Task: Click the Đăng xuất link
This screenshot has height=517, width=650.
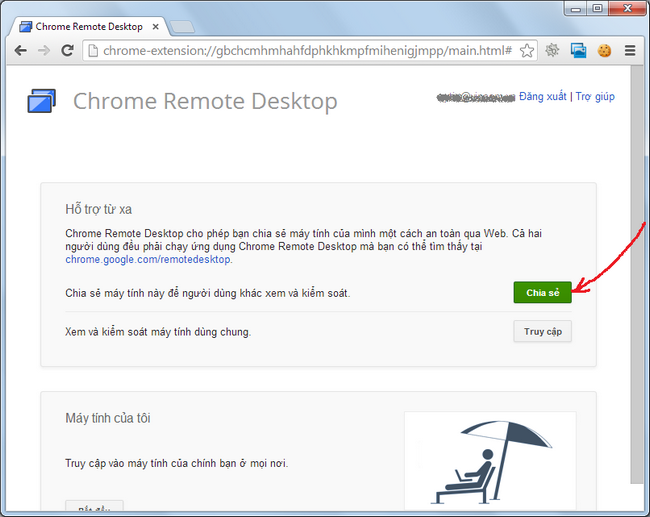Action: (543, 97)
